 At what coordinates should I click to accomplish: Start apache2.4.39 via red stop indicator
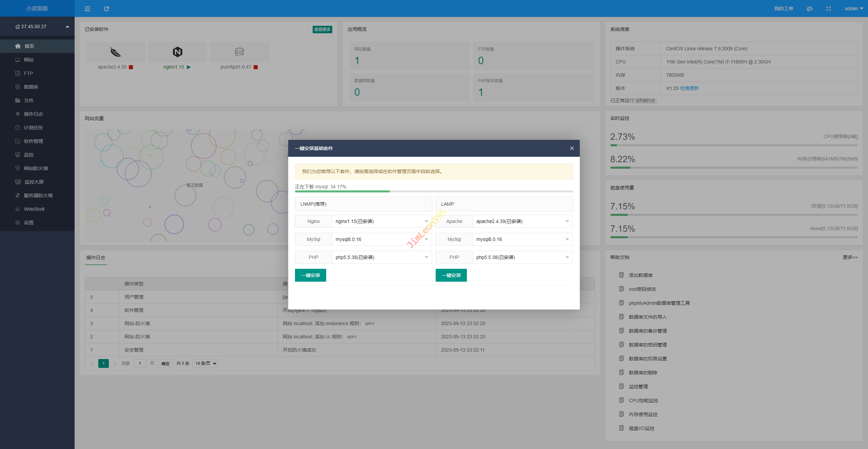pos(131,67)
